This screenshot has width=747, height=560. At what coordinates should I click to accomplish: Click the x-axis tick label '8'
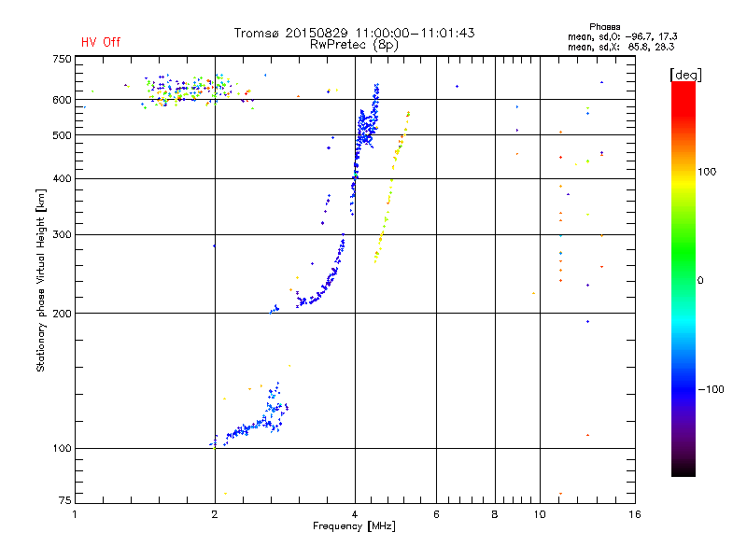click(495, 514)
